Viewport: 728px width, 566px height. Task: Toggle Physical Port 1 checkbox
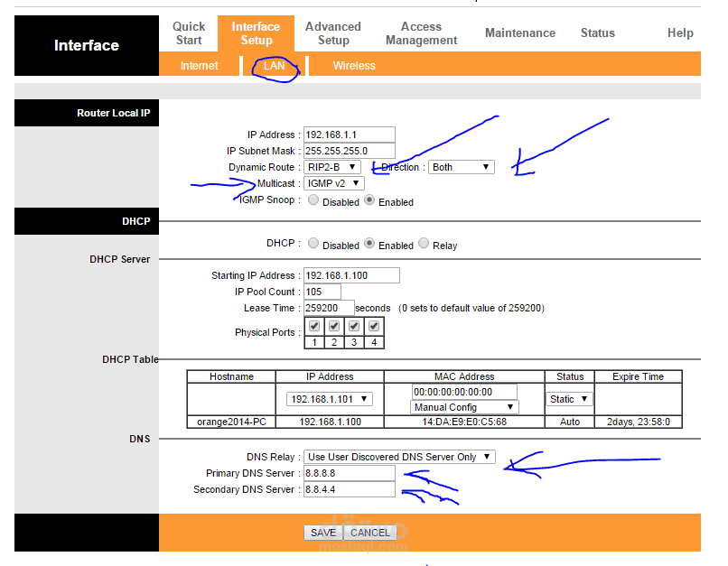tap(314, 326)
